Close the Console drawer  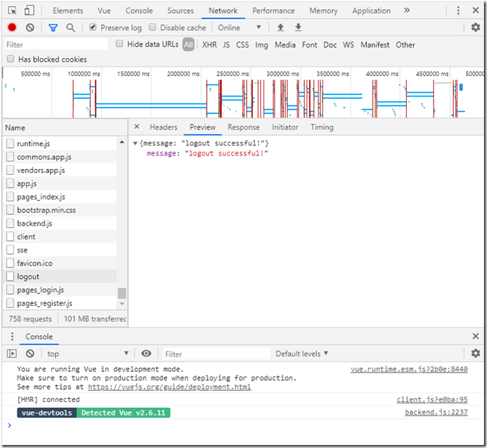[476, 336]
